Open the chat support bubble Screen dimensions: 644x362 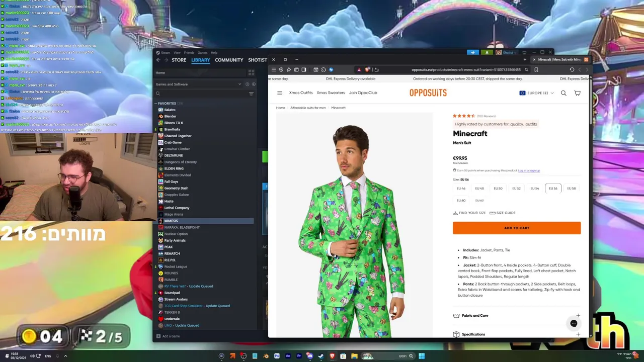point(574,323)
